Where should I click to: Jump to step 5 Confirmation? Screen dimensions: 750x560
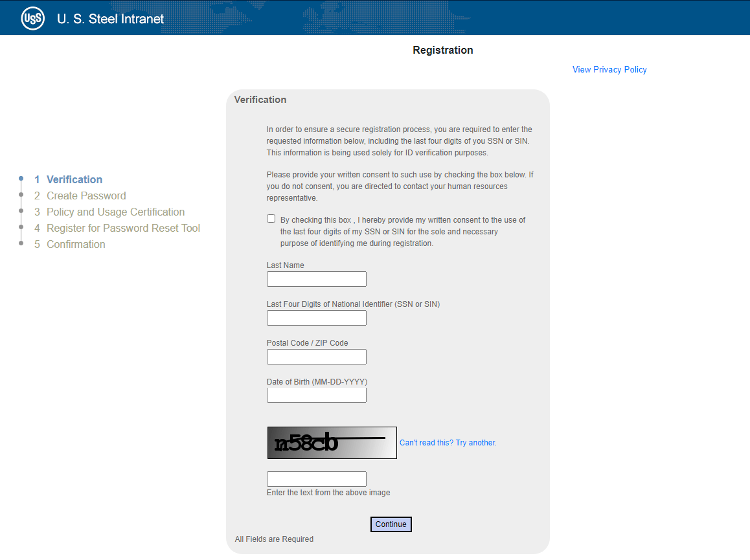[x=69, y=244]
